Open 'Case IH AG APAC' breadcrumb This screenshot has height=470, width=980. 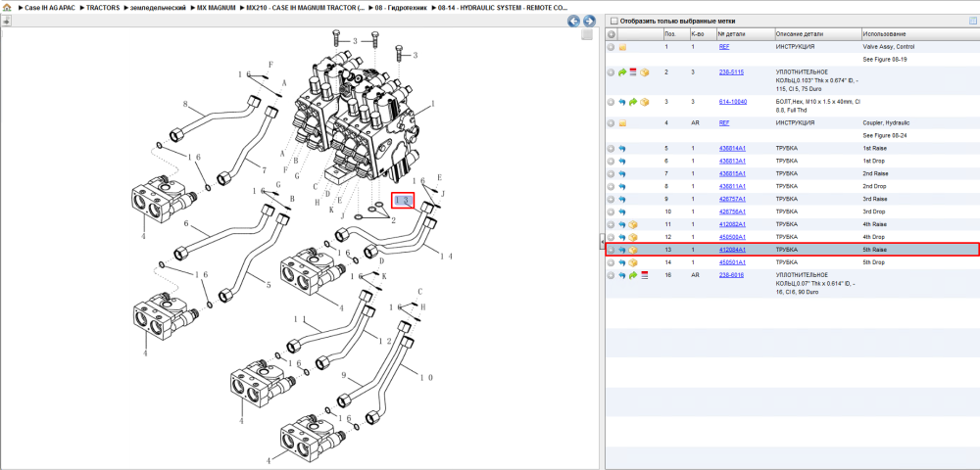[49, 8]
